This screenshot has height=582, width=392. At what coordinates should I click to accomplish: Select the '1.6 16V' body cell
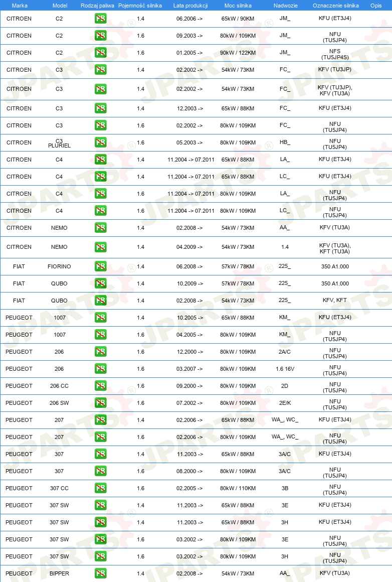pyautogui.click(x=285, y=369)
